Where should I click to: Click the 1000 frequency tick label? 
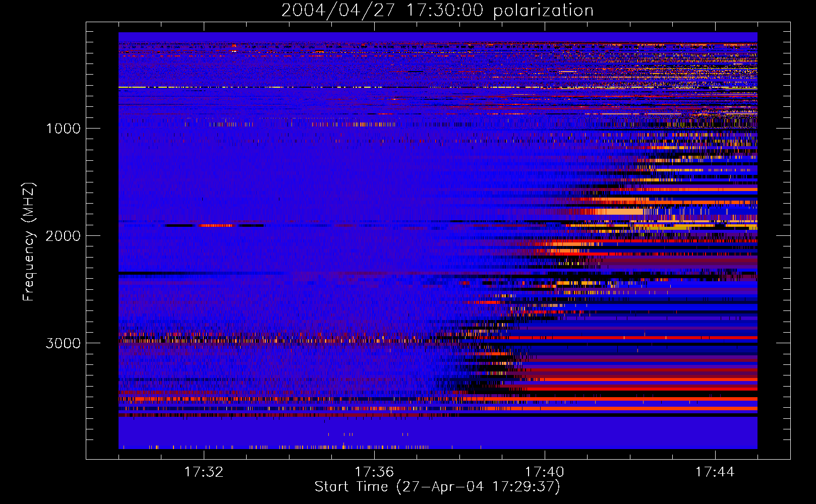(63, 129)
